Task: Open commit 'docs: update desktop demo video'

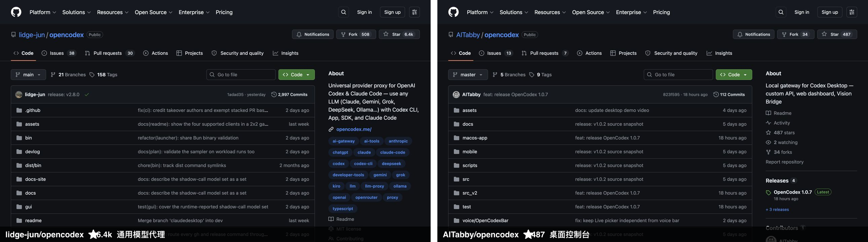Action: 612,110
